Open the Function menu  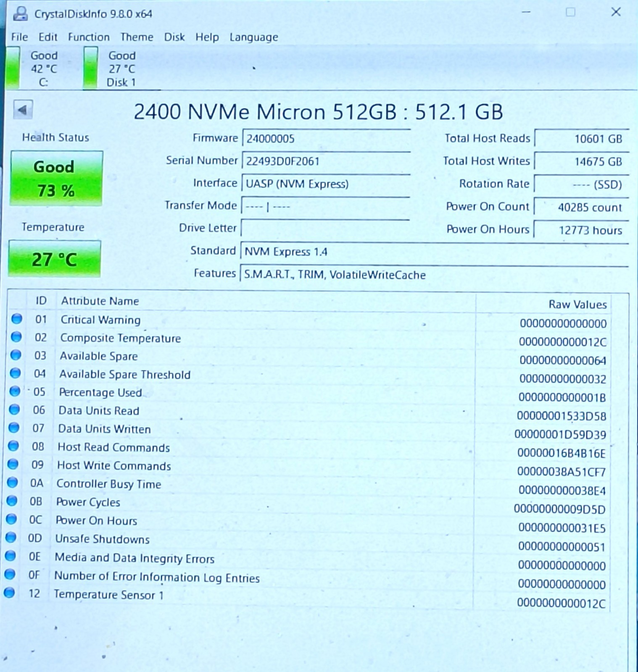(89, 37)
